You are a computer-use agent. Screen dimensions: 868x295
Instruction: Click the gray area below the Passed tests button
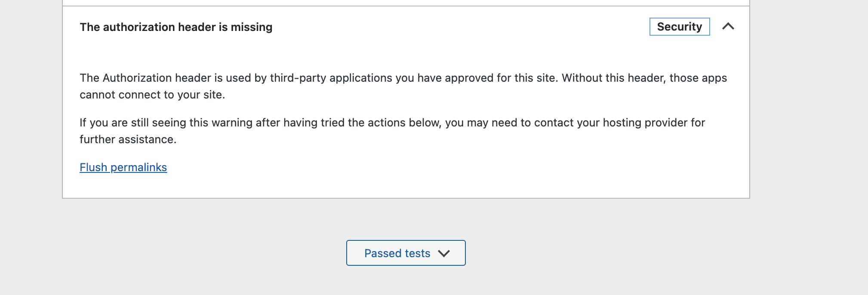click(406, 281)
